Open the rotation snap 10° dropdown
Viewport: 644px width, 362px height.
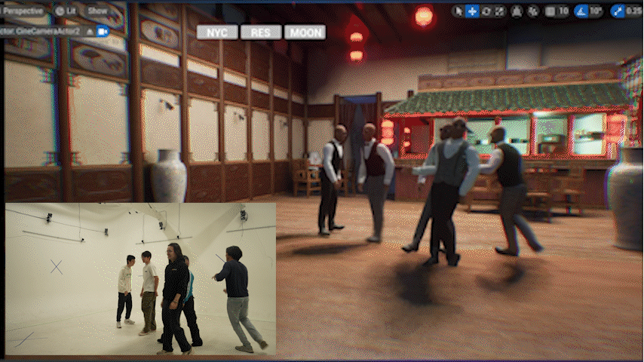(596, 11)
